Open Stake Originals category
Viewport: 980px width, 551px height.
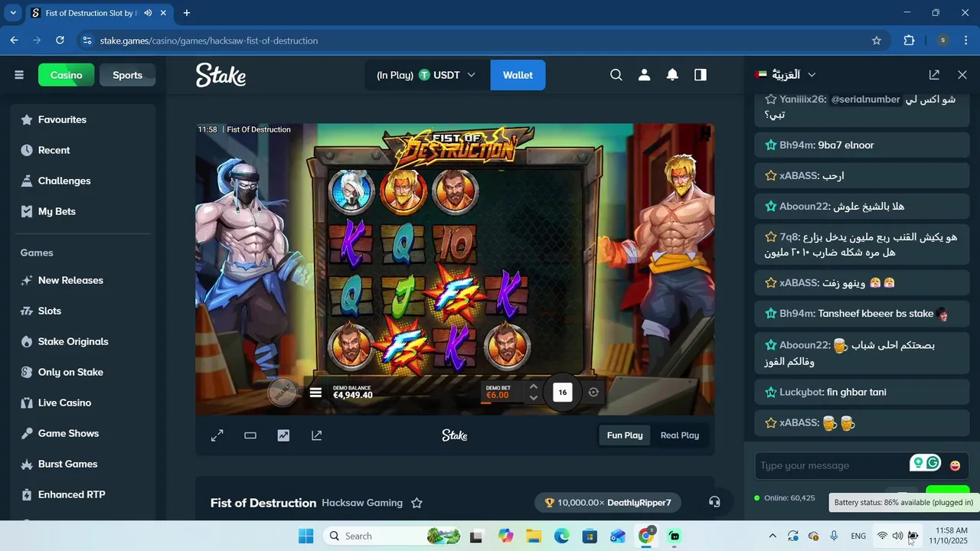point(84,341)
